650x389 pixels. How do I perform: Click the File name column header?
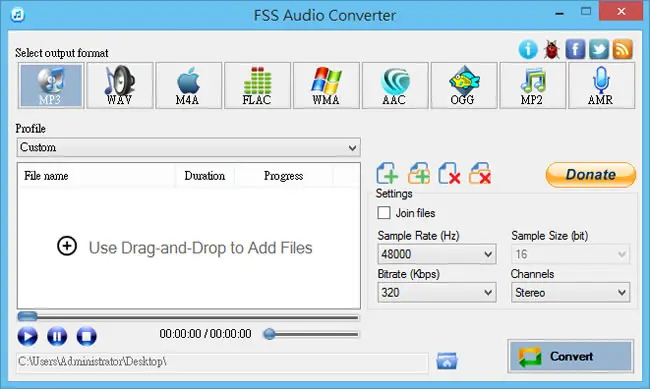[x=97, y=176]
